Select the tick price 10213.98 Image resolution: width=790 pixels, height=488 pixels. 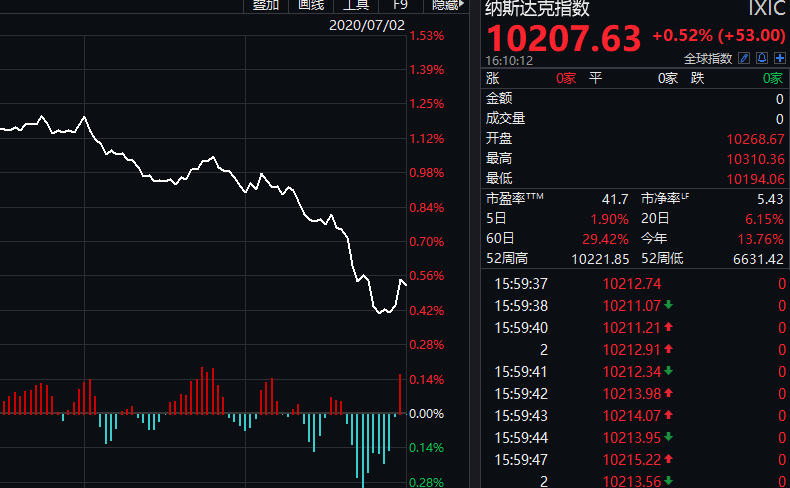tap(631, 394)
